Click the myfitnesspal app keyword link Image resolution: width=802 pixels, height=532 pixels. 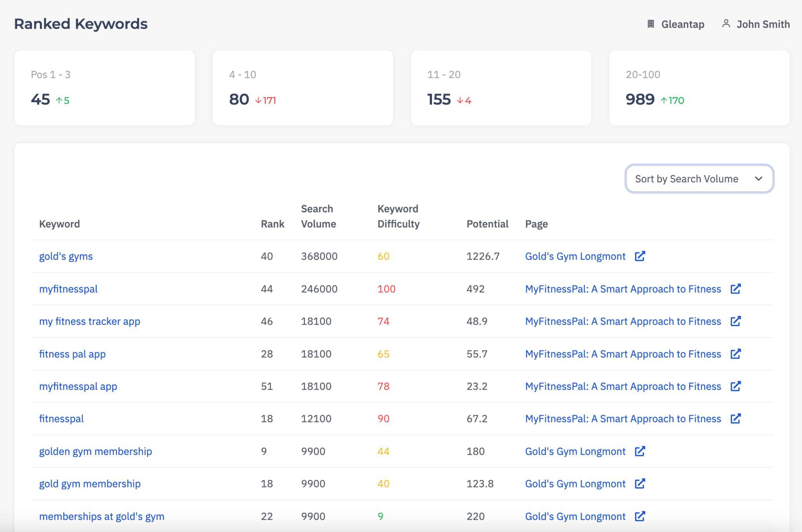click(x=78, y=386)
